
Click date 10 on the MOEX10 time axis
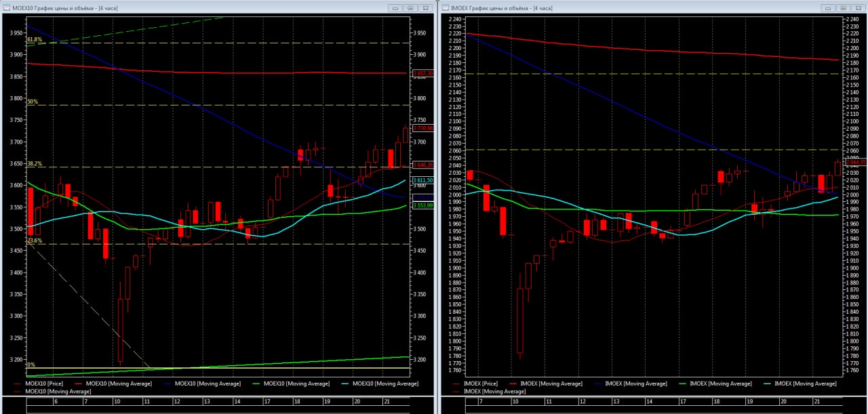point(116,402)
